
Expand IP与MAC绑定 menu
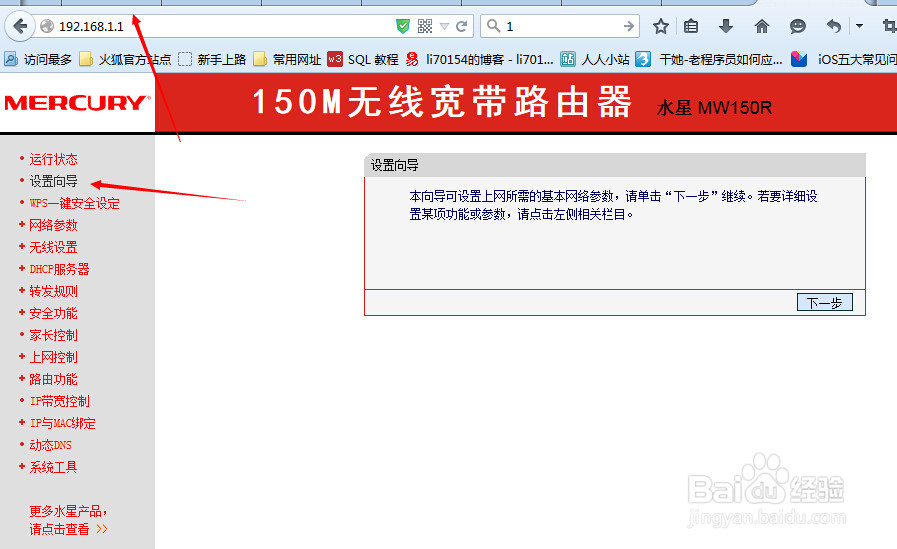tap(62, 423)
